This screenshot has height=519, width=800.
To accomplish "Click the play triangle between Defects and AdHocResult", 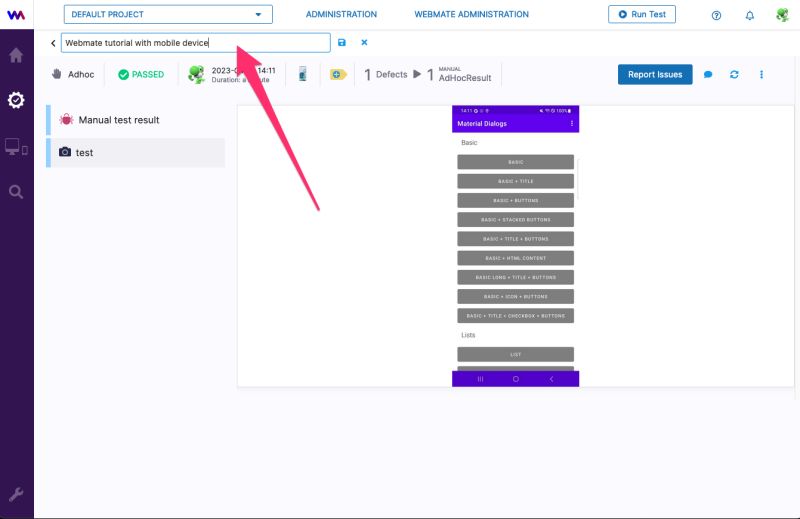I will [417, 74].
